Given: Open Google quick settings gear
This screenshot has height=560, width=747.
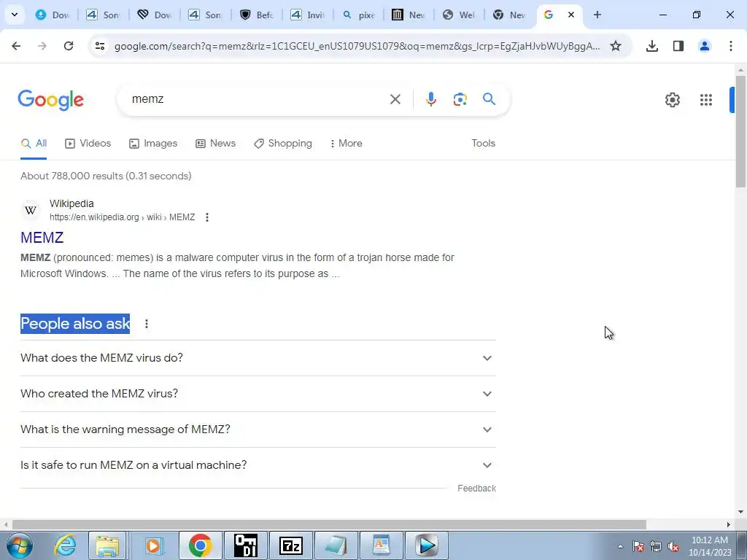Looking at the screenshot, I should pyautogui.click(x=672, y=99).
